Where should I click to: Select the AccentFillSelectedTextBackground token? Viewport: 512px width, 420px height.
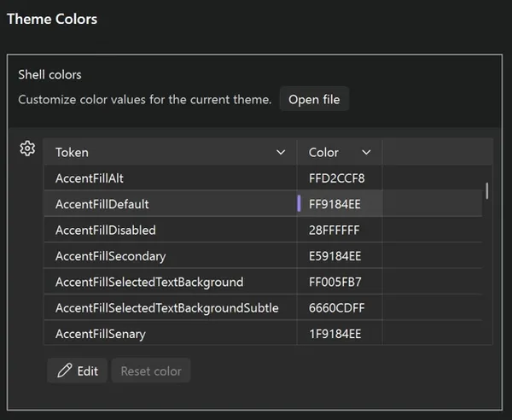tap(149, 282)
